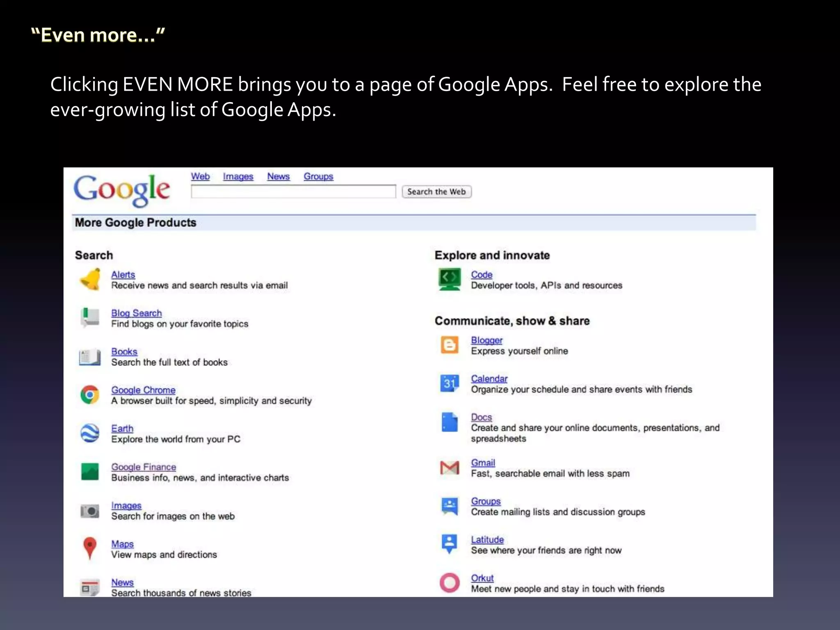Open the Orkut link
This screenshot has height=630, width=840.
click(x=482, y=578)
